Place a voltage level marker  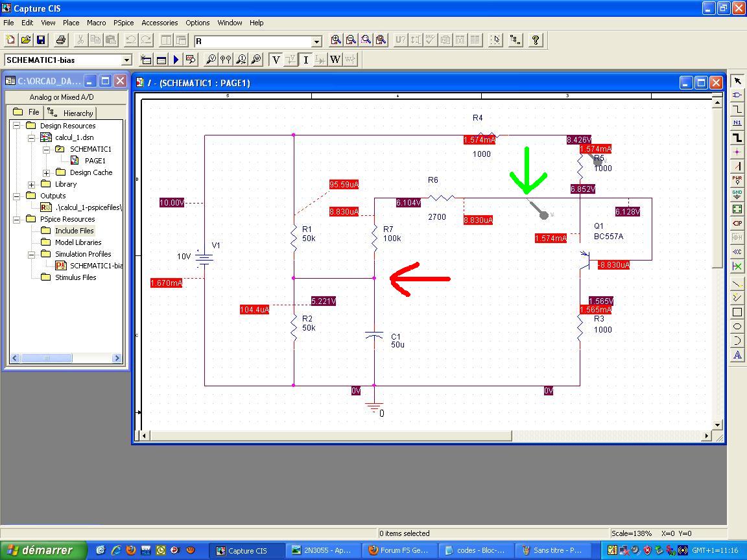tap(211, 60)
